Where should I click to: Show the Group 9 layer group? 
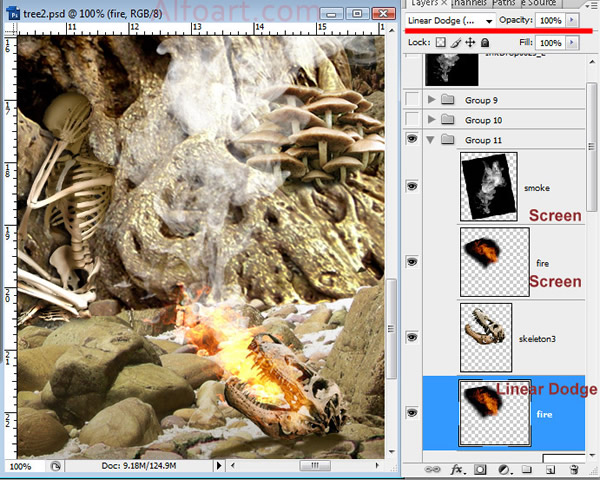(411, 99)
